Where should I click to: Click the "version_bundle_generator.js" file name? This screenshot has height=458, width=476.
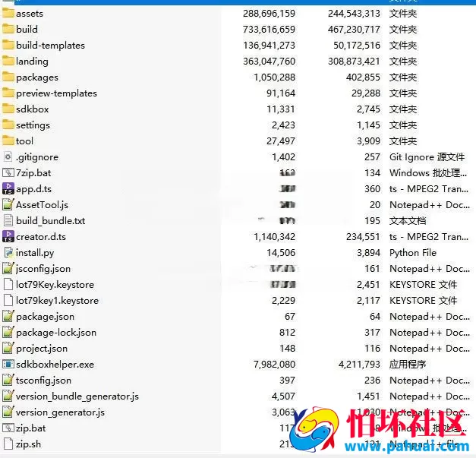pyautogui.click(x=77, y=396)
